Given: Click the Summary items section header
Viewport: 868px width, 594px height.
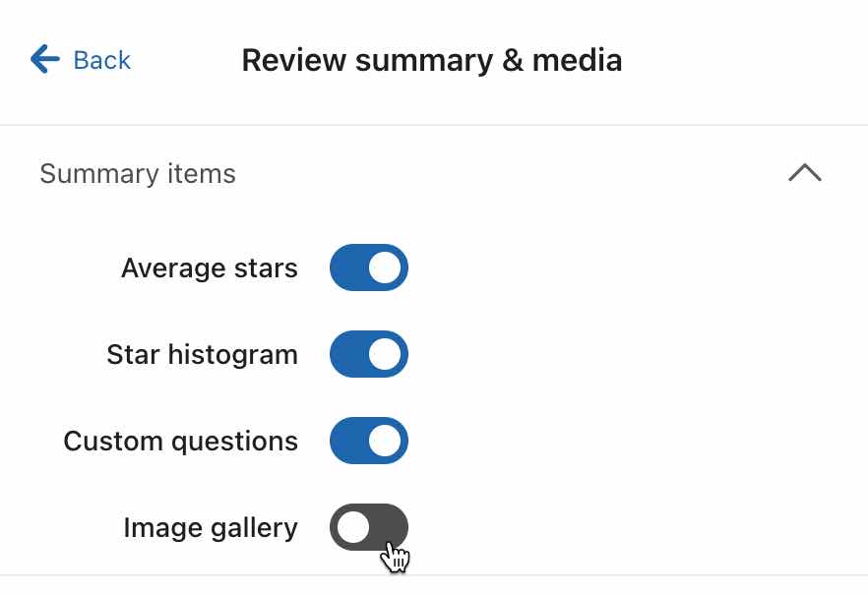Looking at the screenshot, I should (137, 173).
